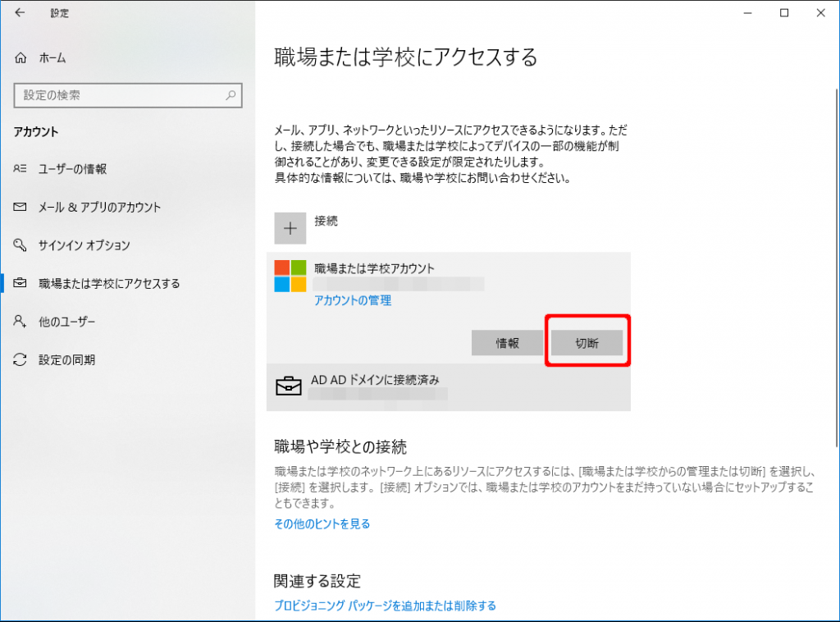
Task: Click the back arrow in Settings
Action: tap(19, 13)
